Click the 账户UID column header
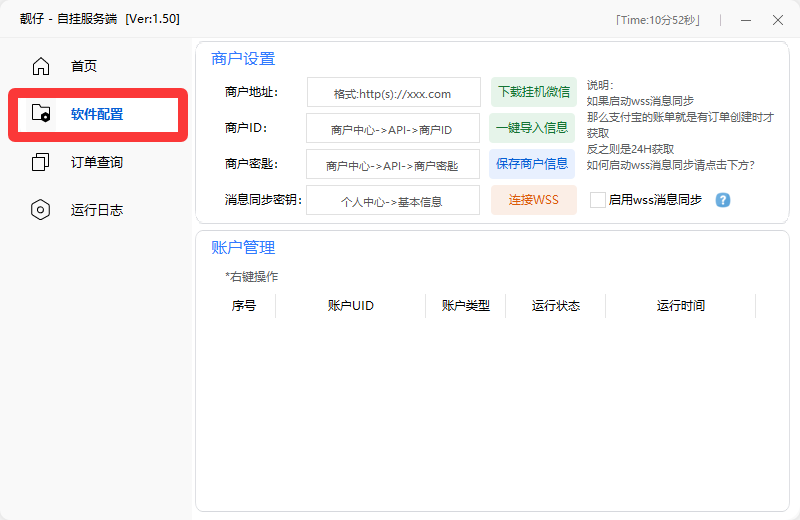 click(350, 306)
